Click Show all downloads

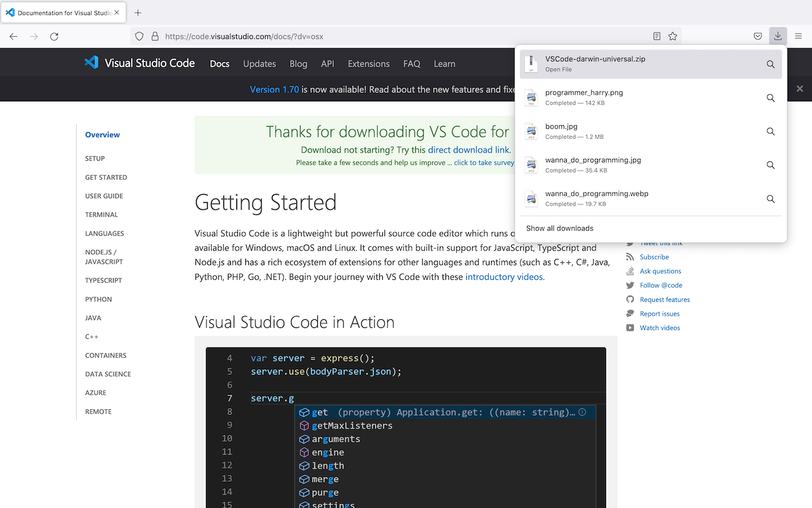[560, 228]
